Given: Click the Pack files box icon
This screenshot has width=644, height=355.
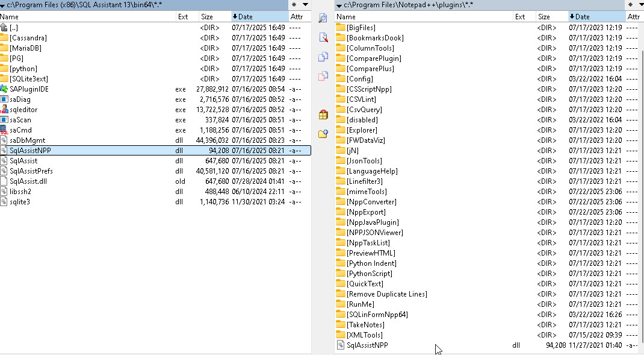Looking at the screenshot, I should (x=323, y=115).
